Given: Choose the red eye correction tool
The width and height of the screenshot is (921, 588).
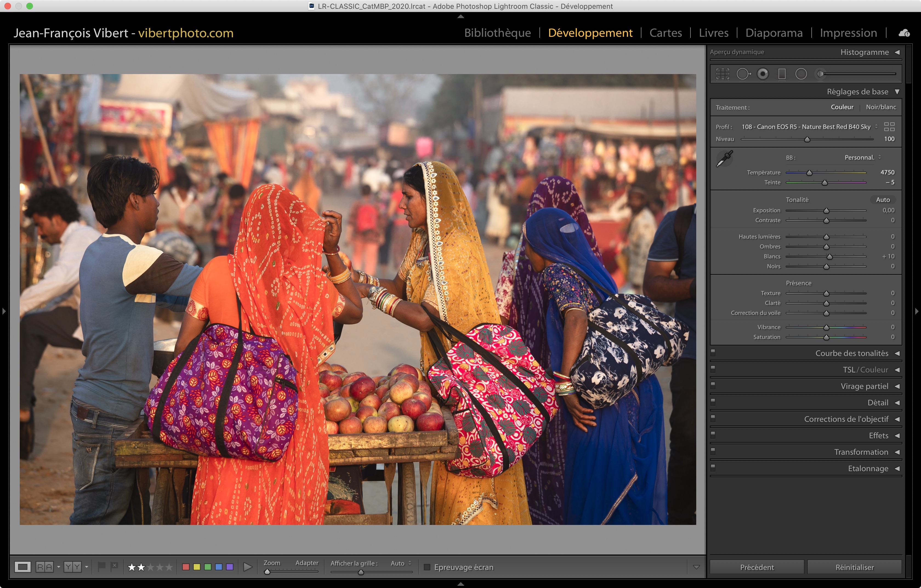Looking at the screenshot, I should tap(763, 74).
